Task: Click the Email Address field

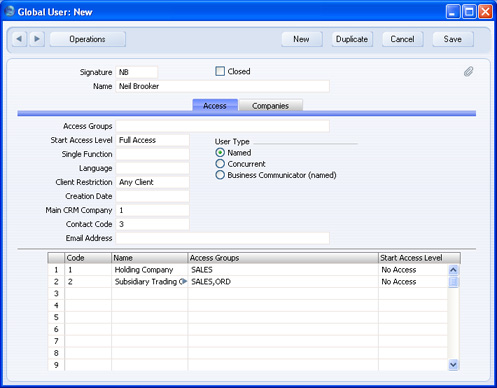Action: click(x=222, y=238)
